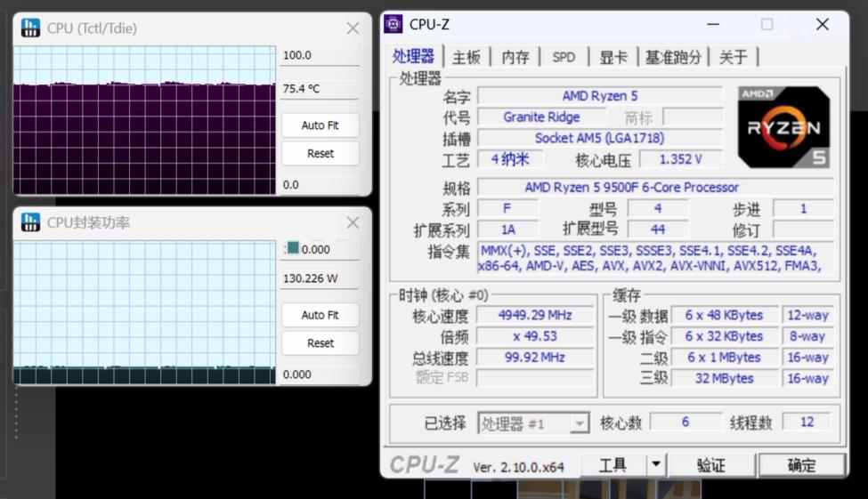Click the name field AMD Ryzen 5
868x499 pixels.
pos(600,96)
